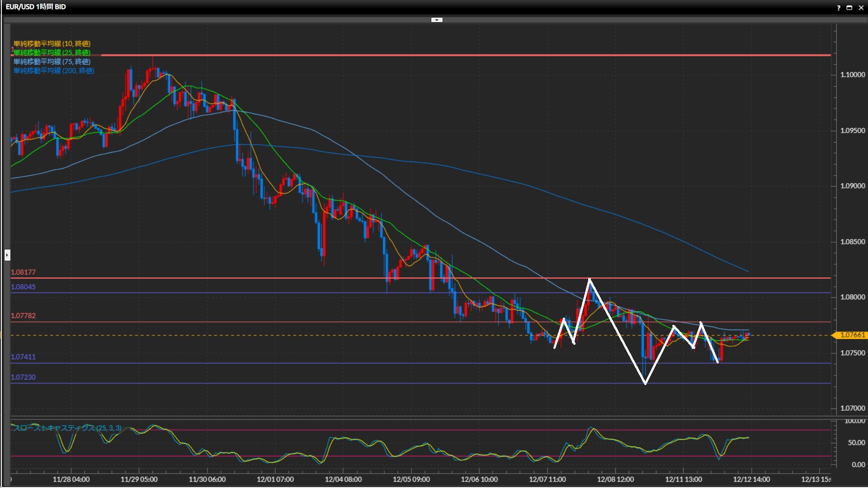Expand the collapsed top toolbar arrow
Viewport: 868px width, 488px height.
point(437,20)
